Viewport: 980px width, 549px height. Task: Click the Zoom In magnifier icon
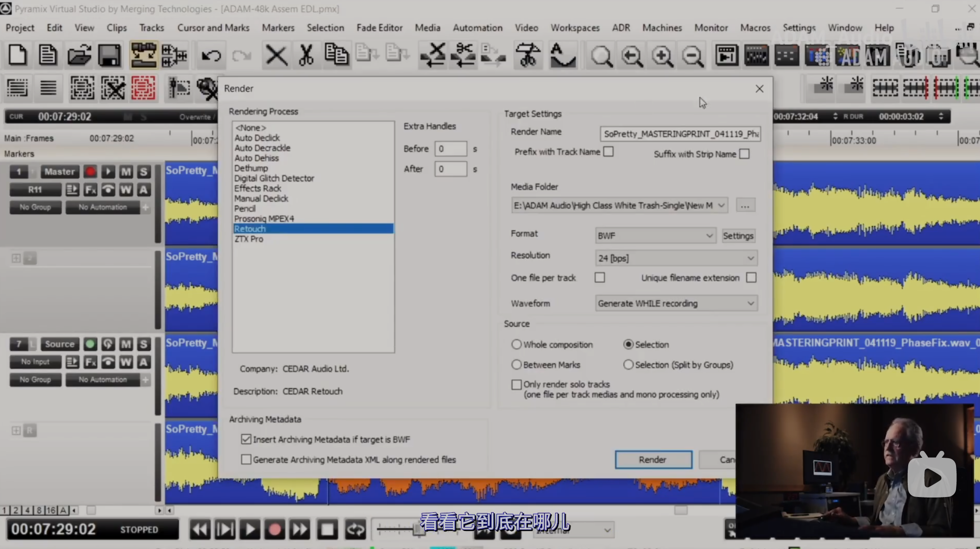(662, 56)
